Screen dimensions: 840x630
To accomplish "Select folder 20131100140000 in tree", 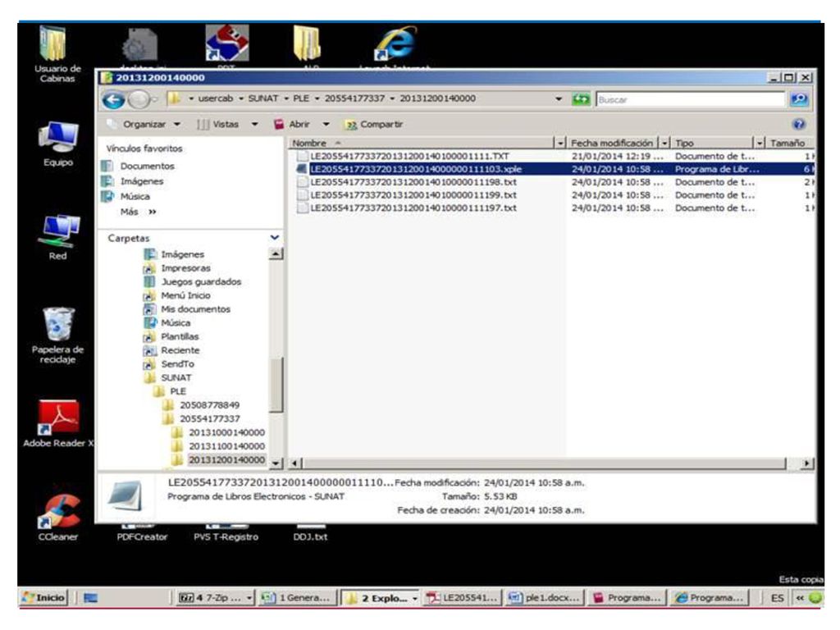I will coord(226,446).
